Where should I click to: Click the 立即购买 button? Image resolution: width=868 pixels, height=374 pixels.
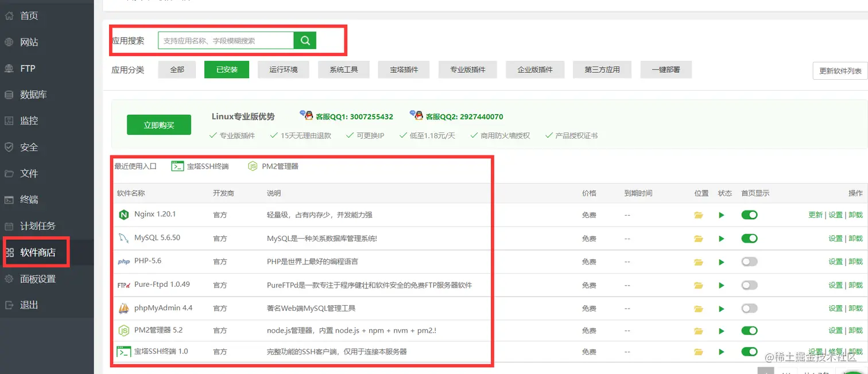tap(159, 125)
